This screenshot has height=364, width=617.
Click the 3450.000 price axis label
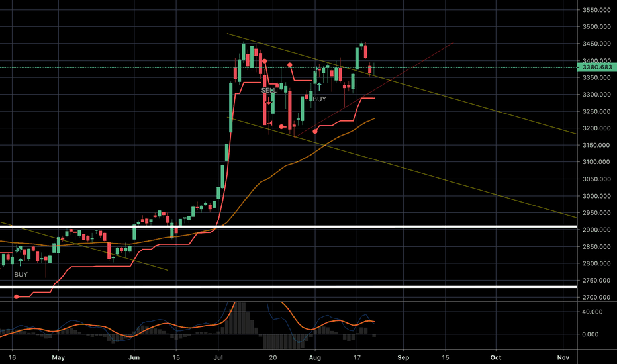point(596,44)
